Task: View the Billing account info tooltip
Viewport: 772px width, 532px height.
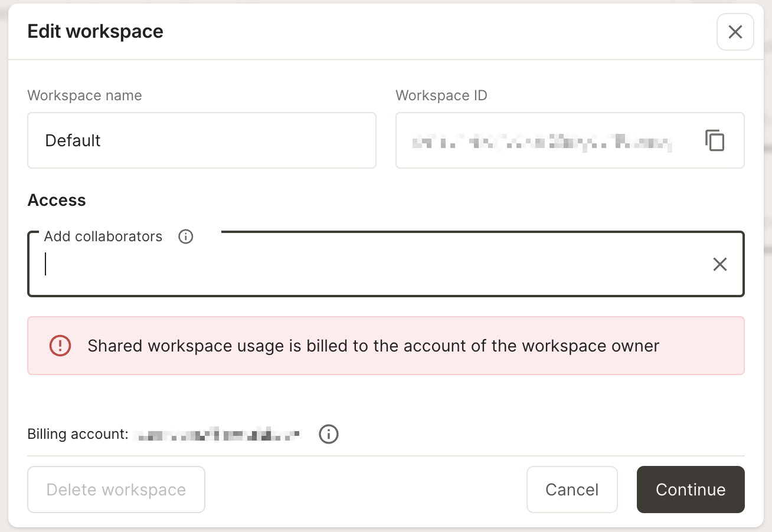Action: (329, 434)
